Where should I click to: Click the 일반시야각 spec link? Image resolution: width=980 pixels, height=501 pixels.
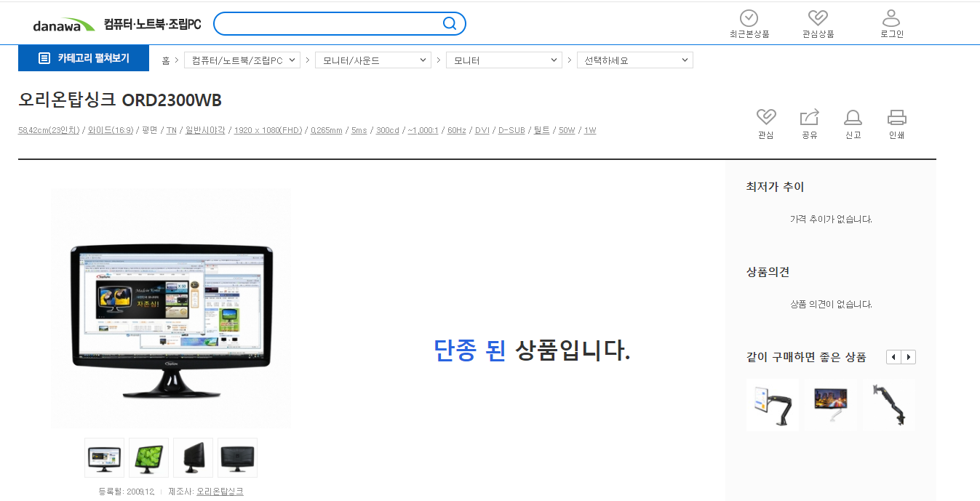click(x=205, y=130)
